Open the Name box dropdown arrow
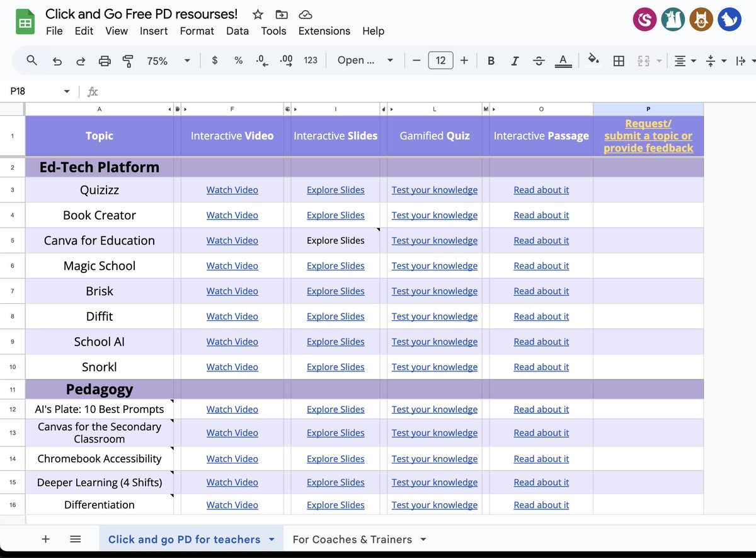The height and width of the screenshot is (558, 756). click(x=67, y=91)
